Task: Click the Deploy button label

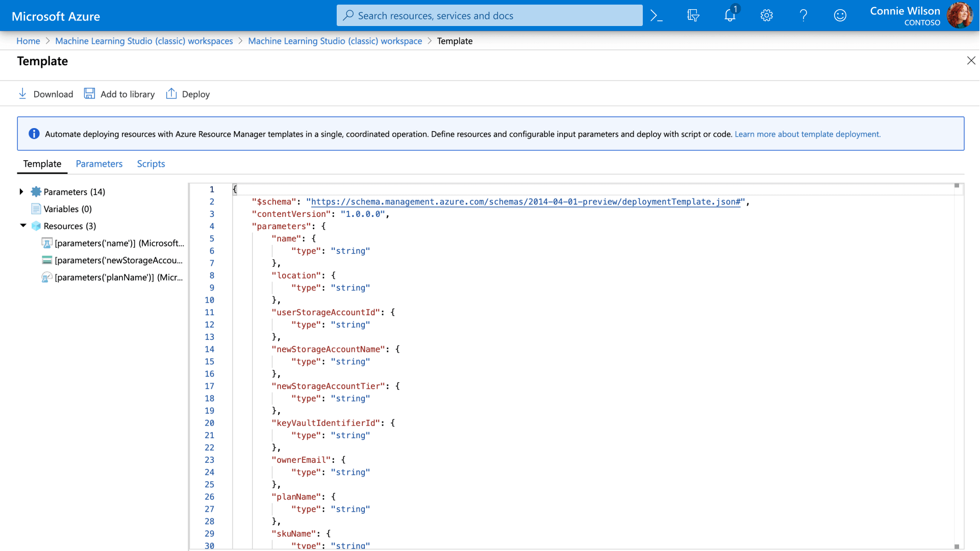Action: tap(196, 94)
